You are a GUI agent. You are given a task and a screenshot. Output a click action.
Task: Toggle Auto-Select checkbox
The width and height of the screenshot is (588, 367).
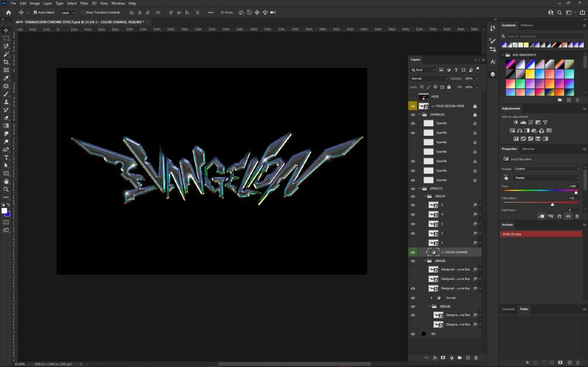click(x=35, y=12)
